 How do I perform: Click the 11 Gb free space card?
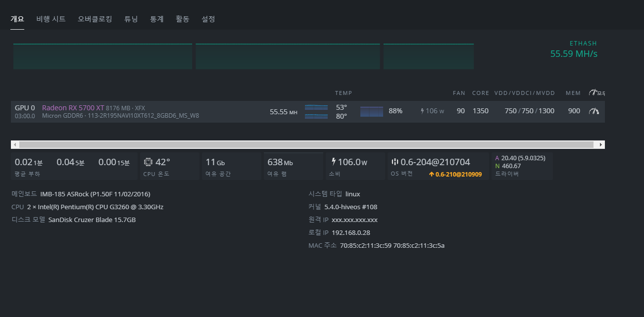pos(231,166)
